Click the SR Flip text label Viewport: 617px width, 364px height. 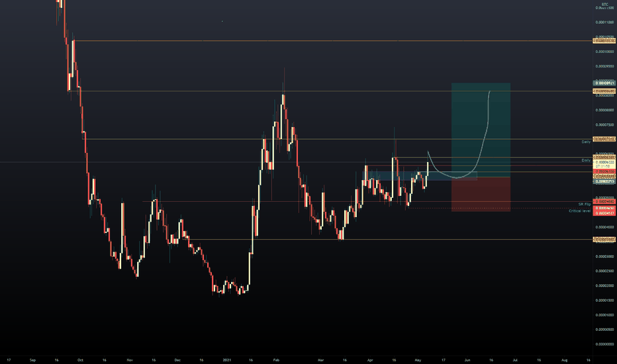585,205
